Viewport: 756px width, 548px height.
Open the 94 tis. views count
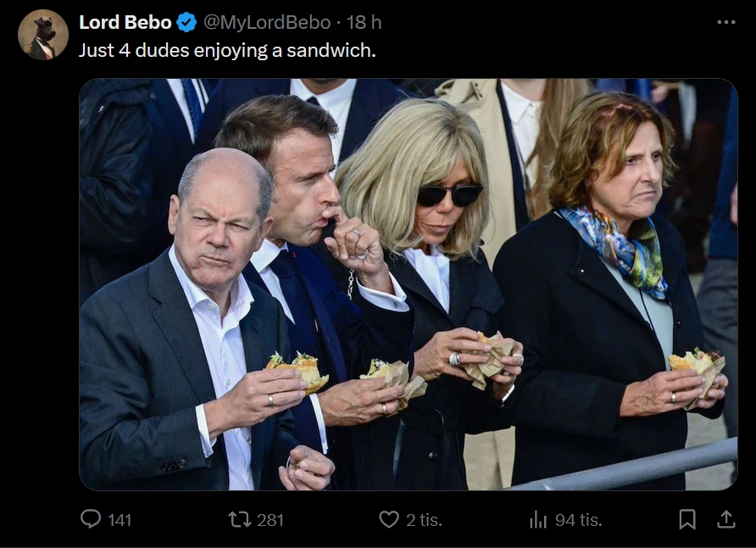(x=579, y=520)
